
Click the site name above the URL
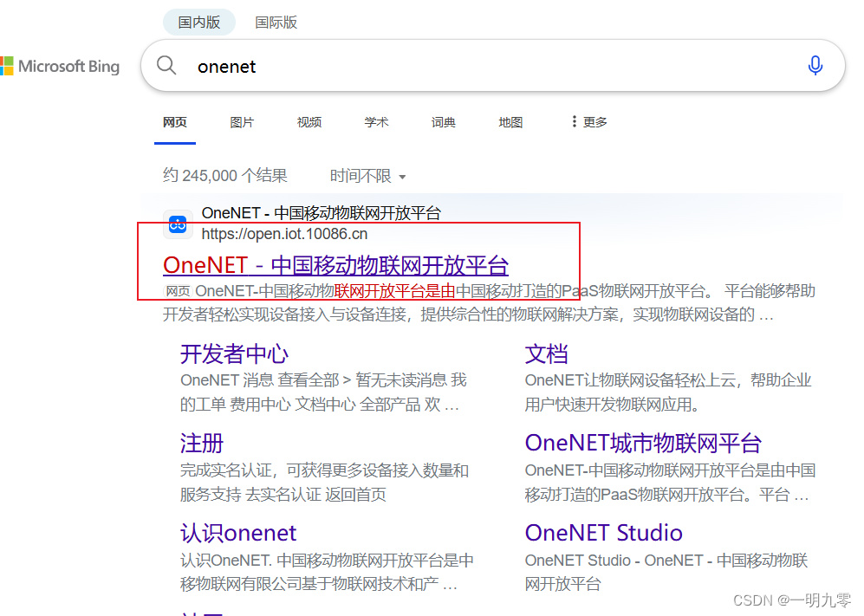[322, 212]
